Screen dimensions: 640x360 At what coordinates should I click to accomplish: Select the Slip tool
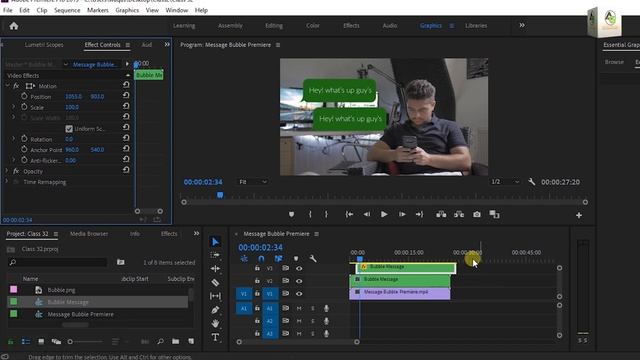click(215, 296)
